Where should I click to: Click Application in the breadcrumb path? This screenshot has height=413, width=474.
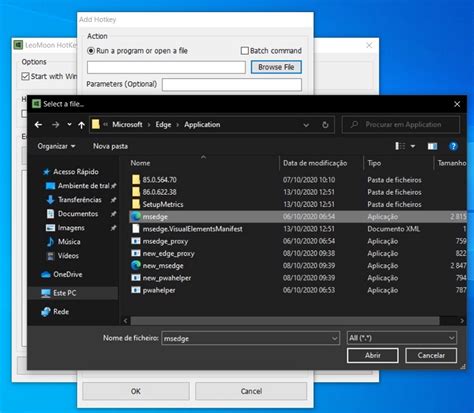[x=202, y=125]
